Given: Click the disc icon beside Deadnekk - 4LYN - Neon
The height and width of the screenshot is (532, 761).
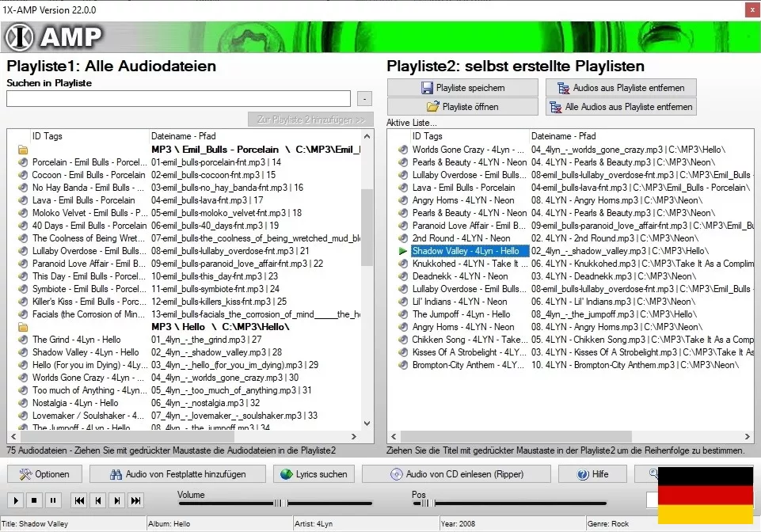Looking at the screenshot, I should [x=403, y=276].
